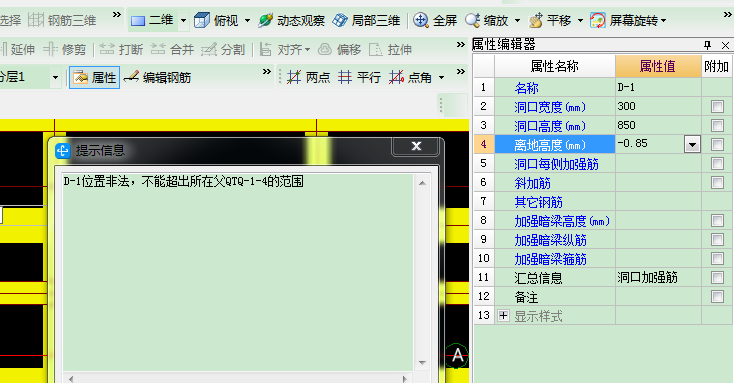The image size is (734, 383).
Task: Tick the 斜加筋 附加 checkbox
Action: coord(717,183)
